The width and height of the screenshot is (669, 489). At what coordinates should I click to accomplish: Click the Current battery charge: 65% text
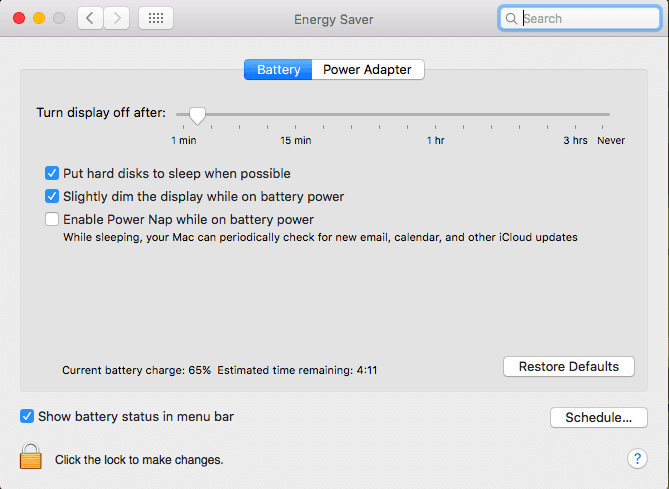pos(137,370)
